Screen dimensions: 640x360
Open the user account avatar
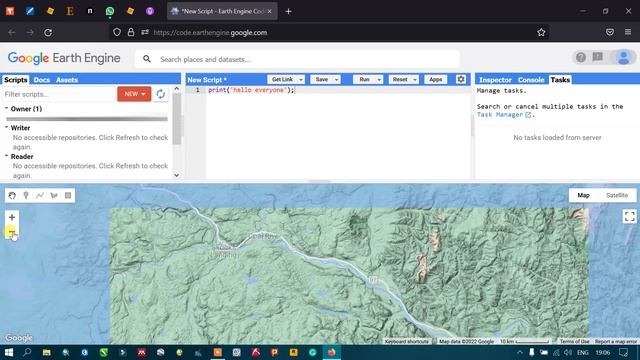coord(623,58)
